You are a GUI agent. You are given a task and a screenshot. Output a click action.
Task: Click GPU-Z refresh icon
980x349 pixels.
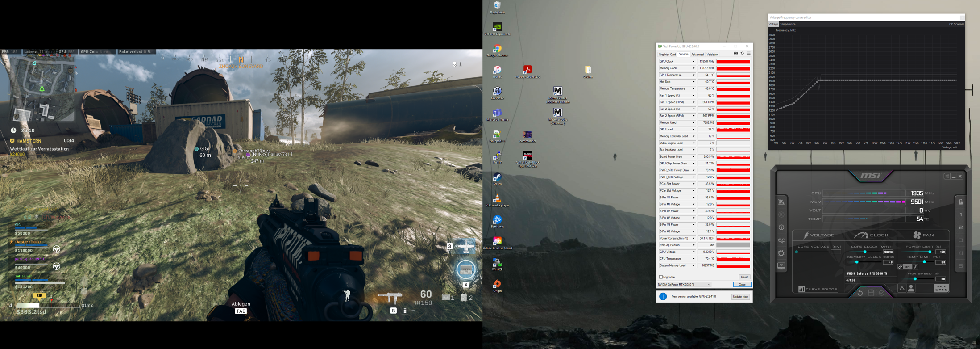[x=742, y=54]
